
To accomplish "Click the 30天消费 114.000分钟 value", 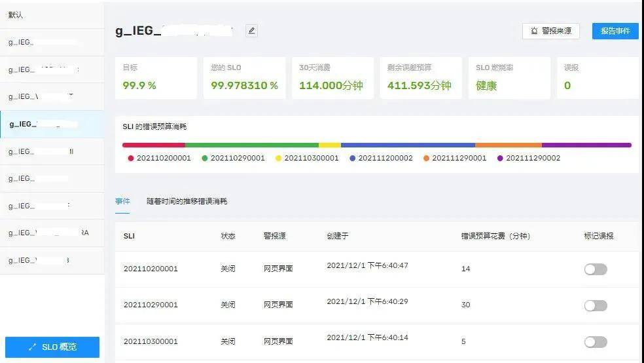I will click(331, 86).
